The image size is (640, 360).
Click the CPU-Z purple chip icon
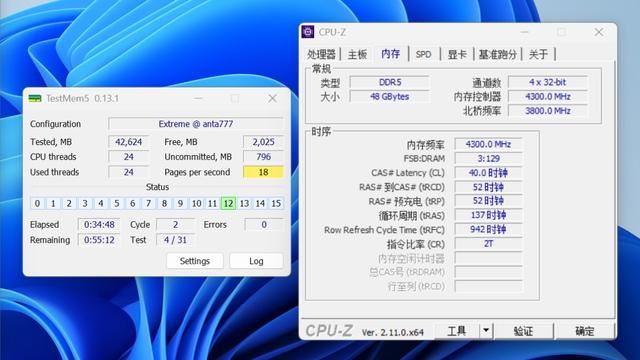(x=308, y=32)
